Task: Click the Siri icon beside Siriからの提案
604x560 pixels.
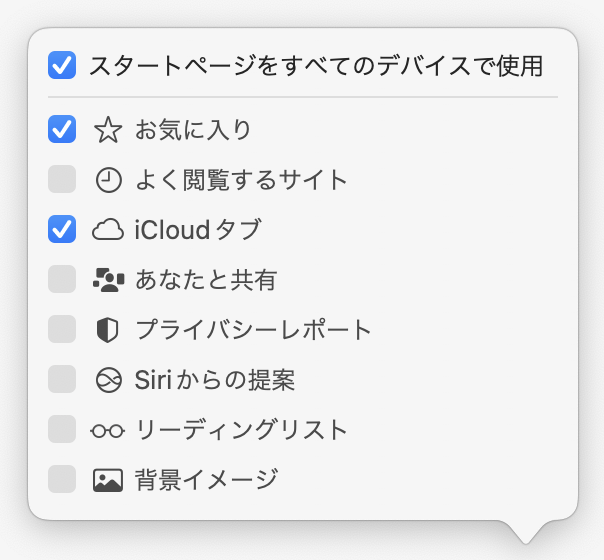Action: point(107,380)
